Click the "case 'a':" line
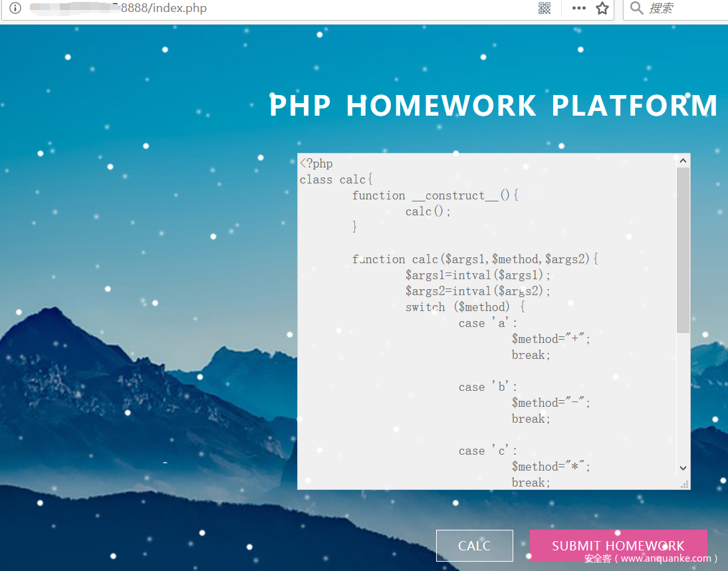 (x=487, y=323)
